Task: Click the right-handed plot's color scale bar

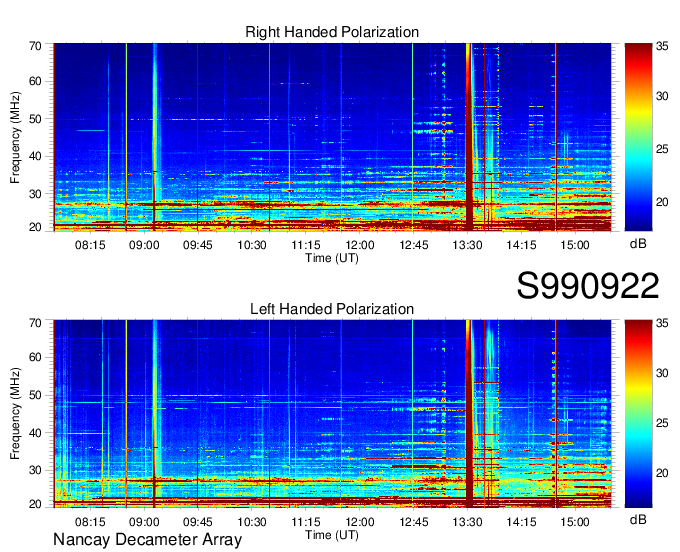Action: tap(638, 137)
